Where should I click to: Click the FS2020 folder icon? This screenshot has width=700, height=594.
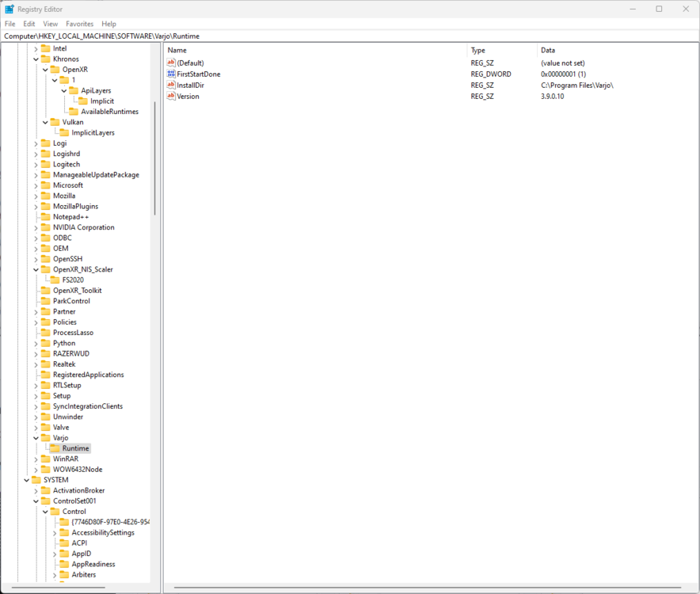tap(55, 280)
